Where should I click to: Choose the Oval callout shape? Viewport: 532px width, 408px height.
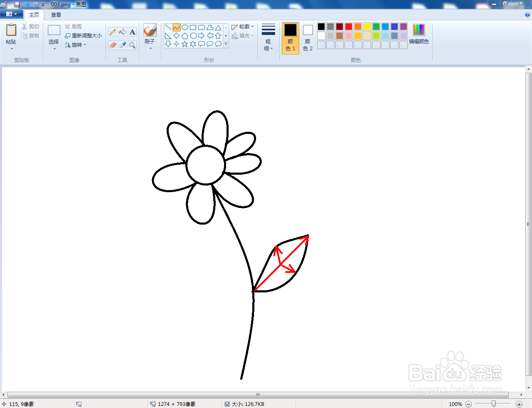tap(210, 44)
